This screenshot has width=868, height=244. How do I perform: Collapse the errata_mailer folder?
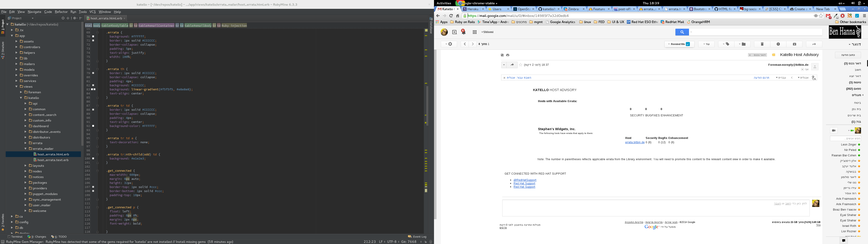point(25,149)
